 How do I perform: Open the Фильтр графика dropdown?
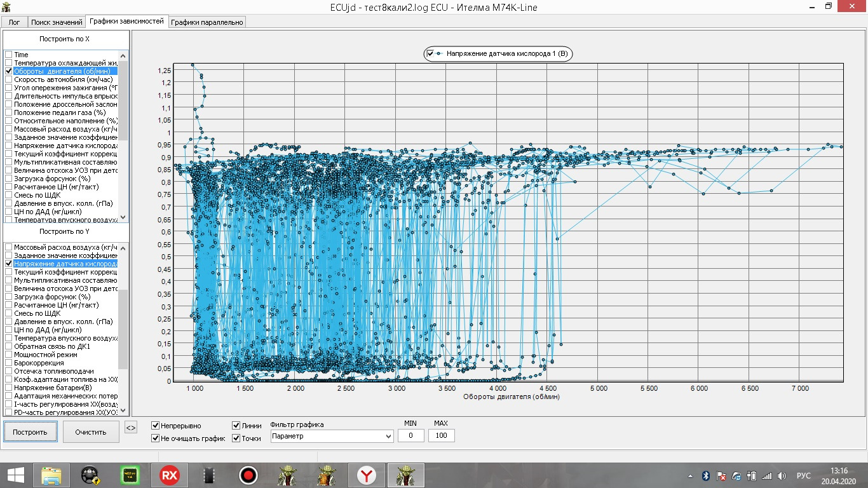click(332, 437)
